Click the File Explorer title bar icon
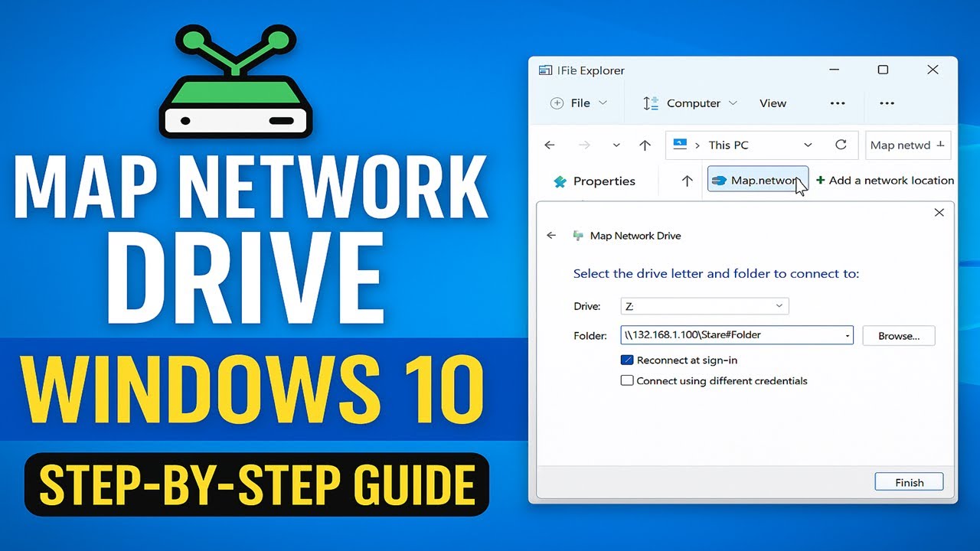Viewport: 980px width, 551px height. tap(545, 70)
